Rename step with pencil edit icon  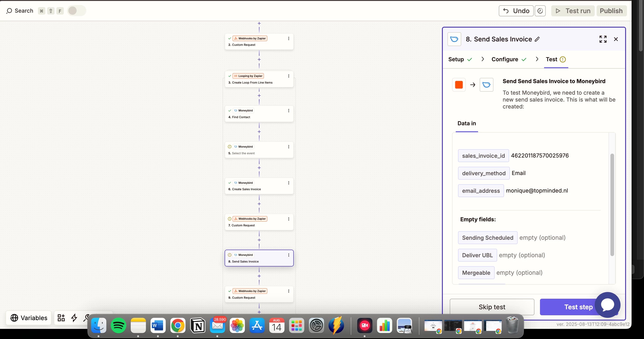coord(537,39)
